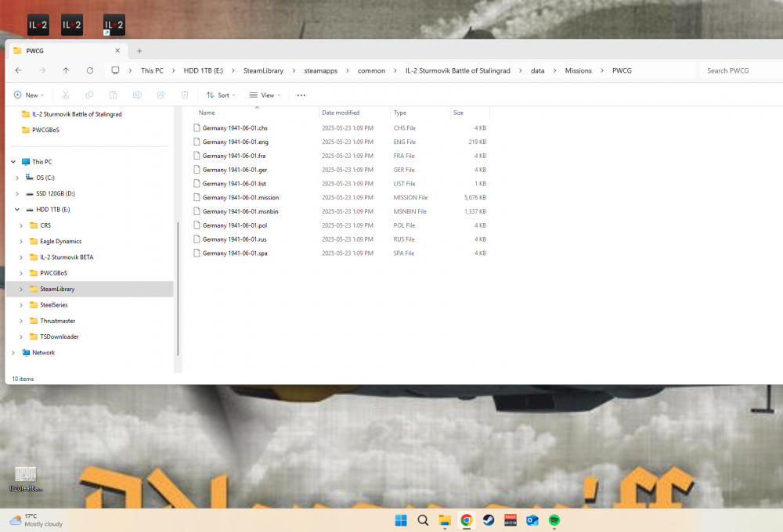
Task: Open a new File Explorer tab
Action: pyautogui.click(x=139, y=50)
